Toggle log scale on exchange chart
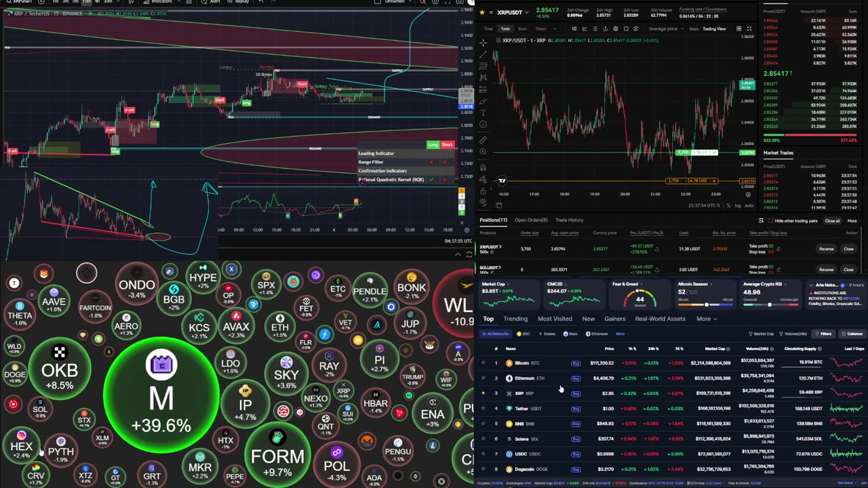Screen dimensions: 868x488 737,205
